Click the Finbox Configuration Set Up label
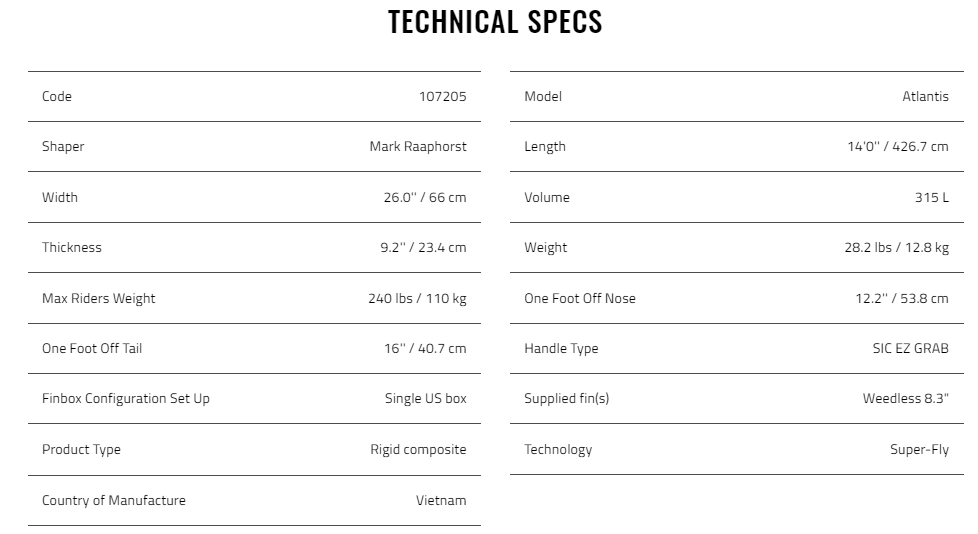 pos(125,399)
